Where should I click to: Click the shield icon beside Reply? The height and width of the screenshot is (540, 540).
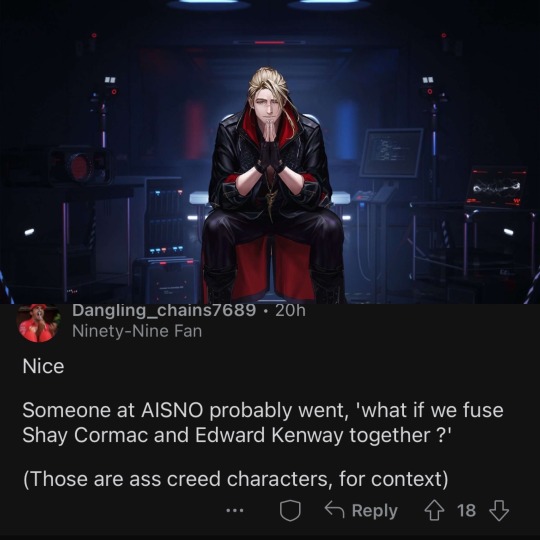click(290, 510)
